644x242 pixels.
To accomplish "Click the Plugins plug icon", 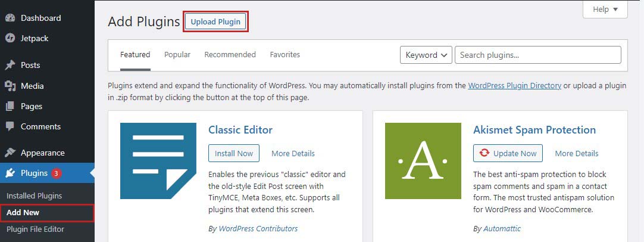I will pos(10,173).
